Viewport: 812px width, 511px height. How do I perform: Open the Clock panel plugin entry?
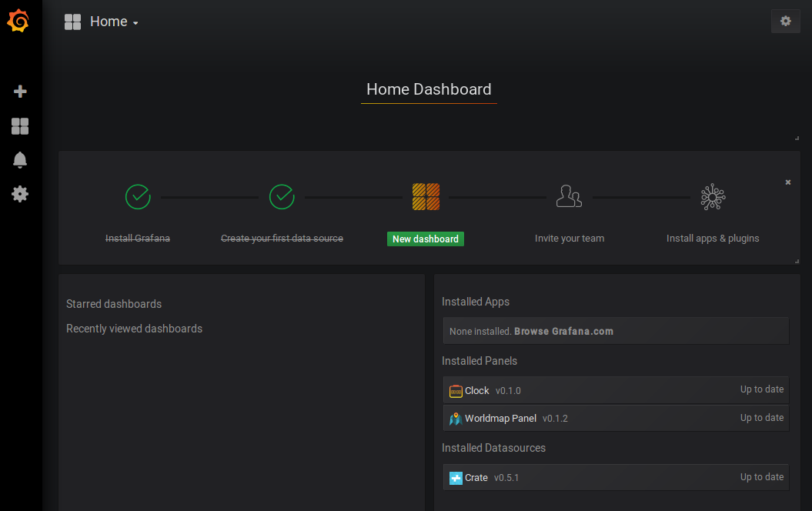coord(616,390)
